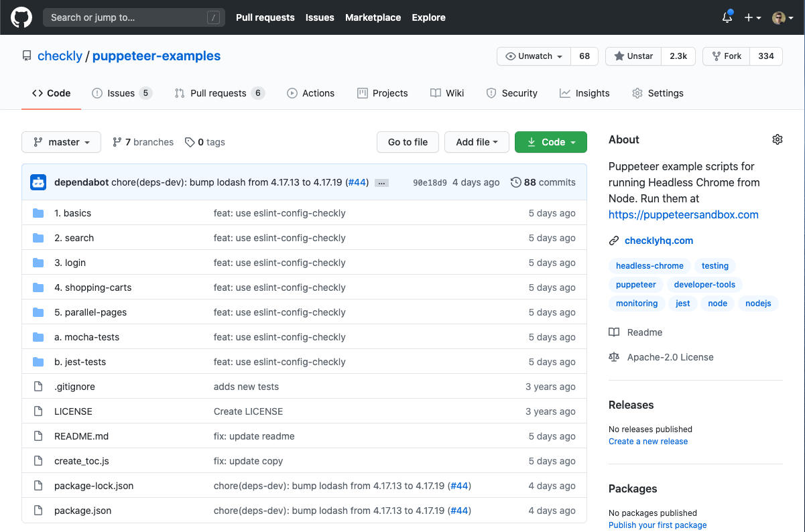The height and width of the screenshot is (532, 805).
Task: Click the folder icon for 1. basics
Action: (38, 213)
